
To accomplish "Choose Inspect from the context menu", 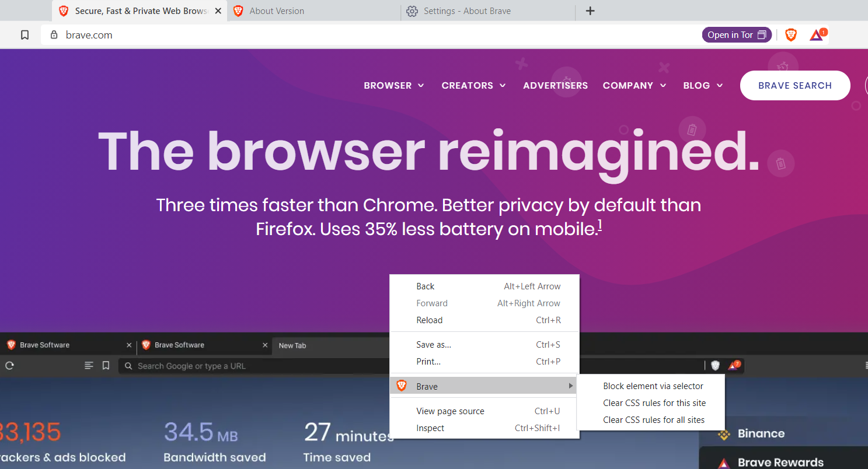I will click(x=484, y=428).
